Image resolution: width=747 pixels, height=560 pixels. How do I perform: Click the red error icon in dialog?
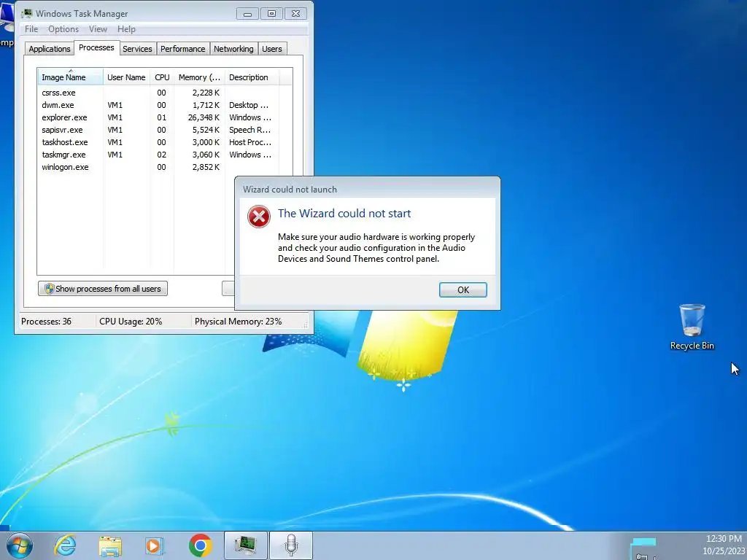pyautogui.click(x=259, y=217)
